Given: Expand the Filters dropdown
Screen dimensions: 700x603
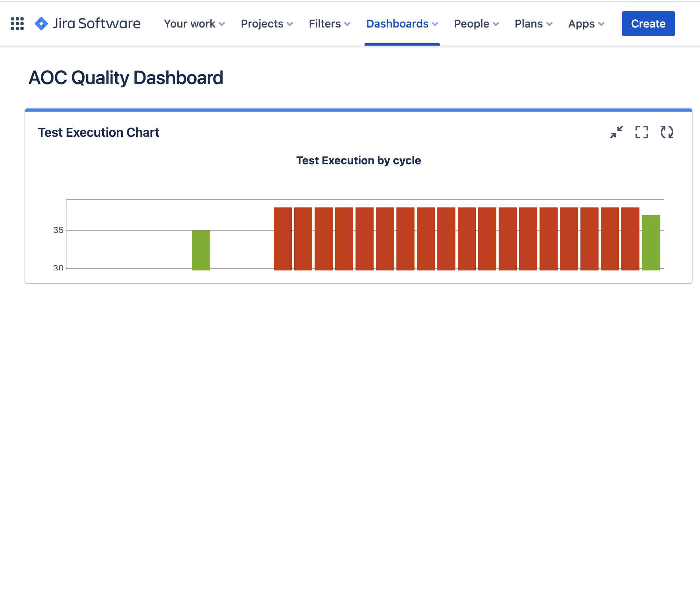Looking at the screenshot, I should coord(329,24).
